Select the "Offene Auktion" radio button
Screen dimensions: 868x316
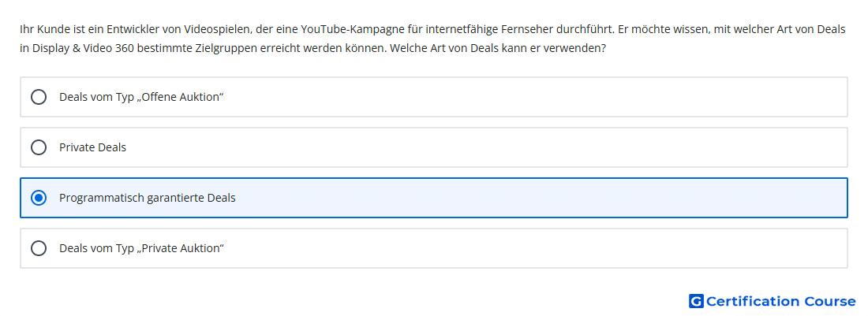point(39,97)
